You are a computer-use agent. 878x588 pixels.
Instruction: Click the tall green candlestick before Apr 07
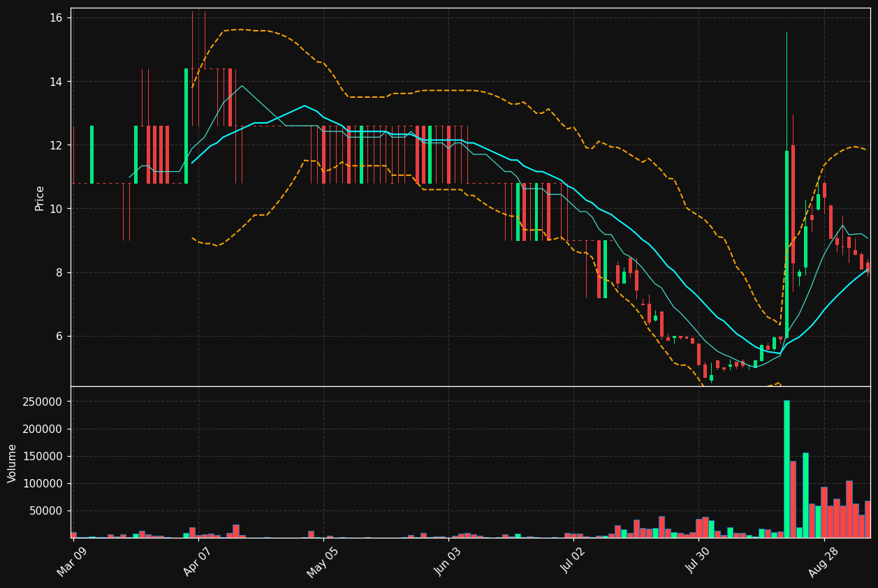[186, 126]
